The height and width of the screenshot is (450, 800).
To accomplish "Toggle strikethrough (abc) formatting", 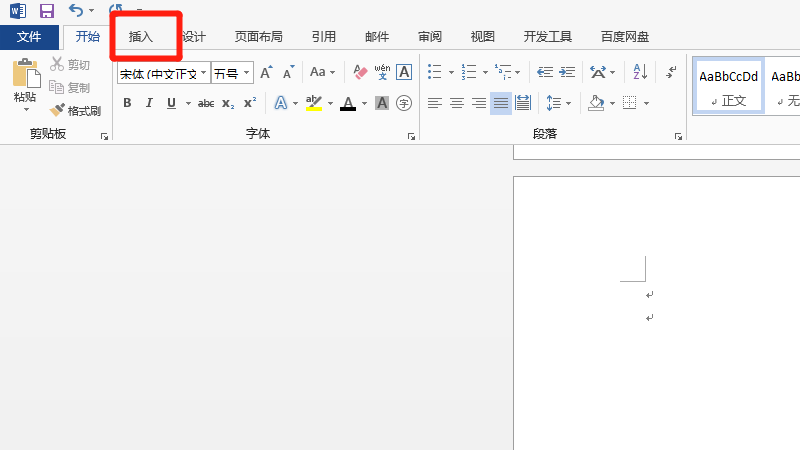I will click(206, 103).
